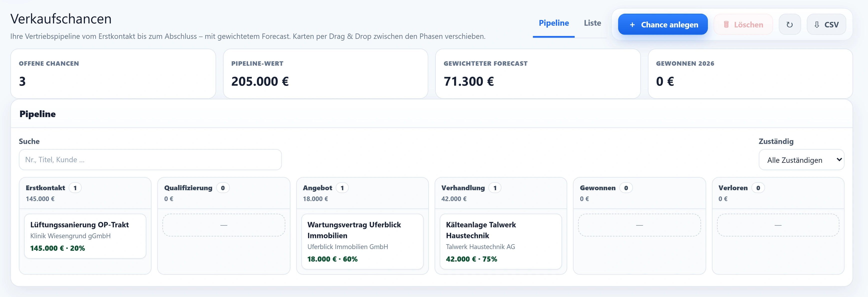Click the Verhandlung column header

(501, 193)
